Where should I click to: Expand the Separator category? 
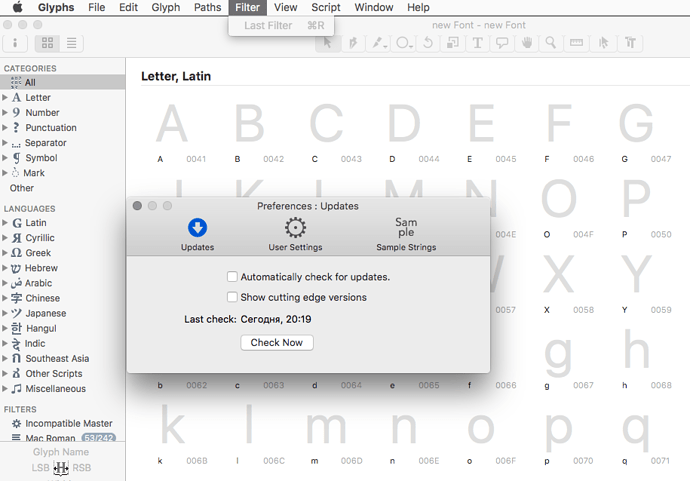point(5,143)
